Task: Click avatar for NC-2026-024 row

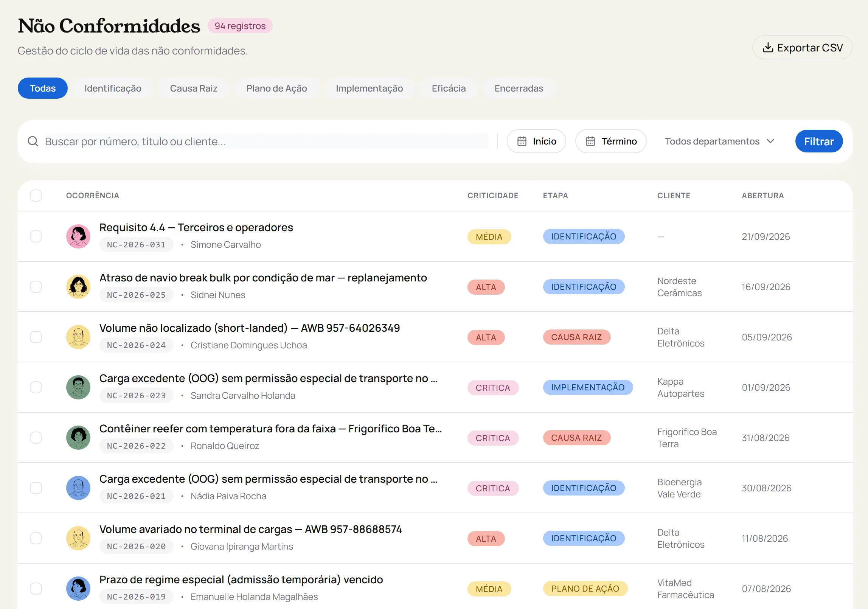Action: tap(78, 337)
